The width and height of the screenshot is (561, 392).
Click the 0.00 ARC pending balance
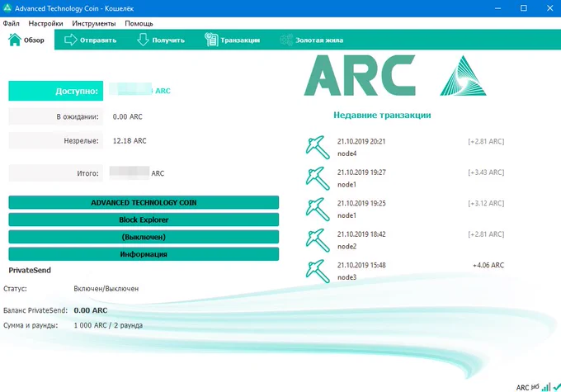click(127, 116)
